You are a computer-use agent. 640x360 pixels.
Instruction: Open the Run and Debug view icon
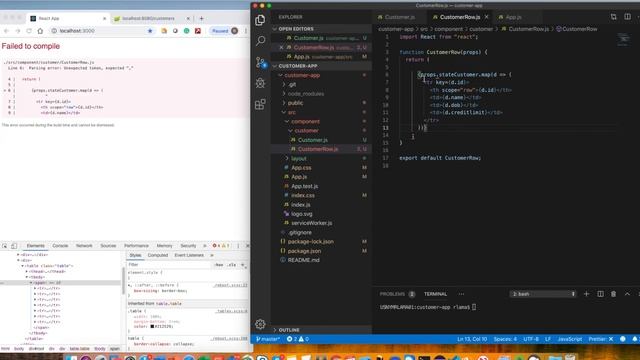point(260,83)
